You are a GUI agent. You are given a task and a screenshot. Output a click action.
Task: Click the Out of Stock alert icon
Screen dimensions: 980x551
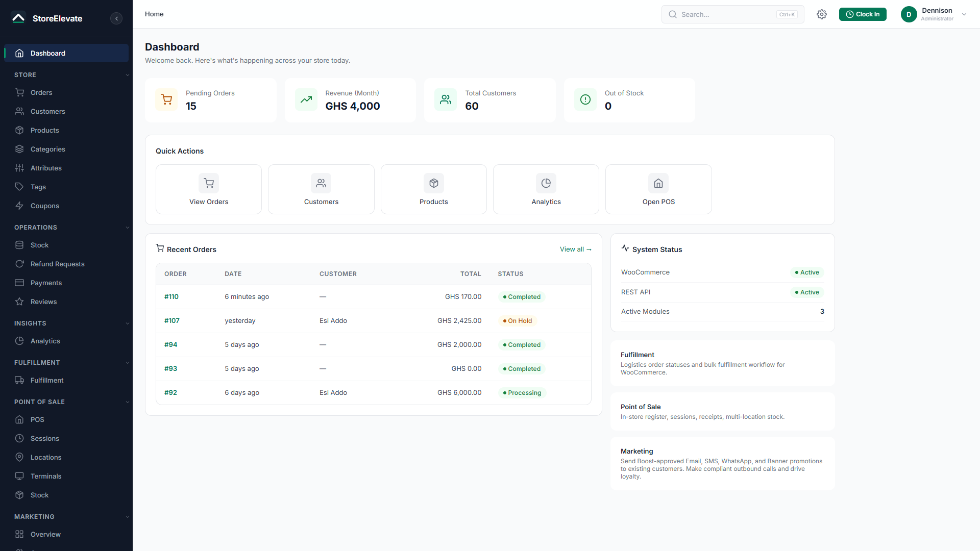pos(585,99)
